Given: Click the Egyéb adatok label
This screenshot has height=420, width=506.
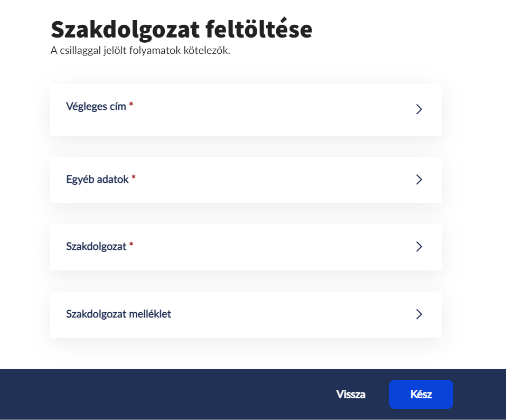Looking at the screenshot, I should [98, 180].
